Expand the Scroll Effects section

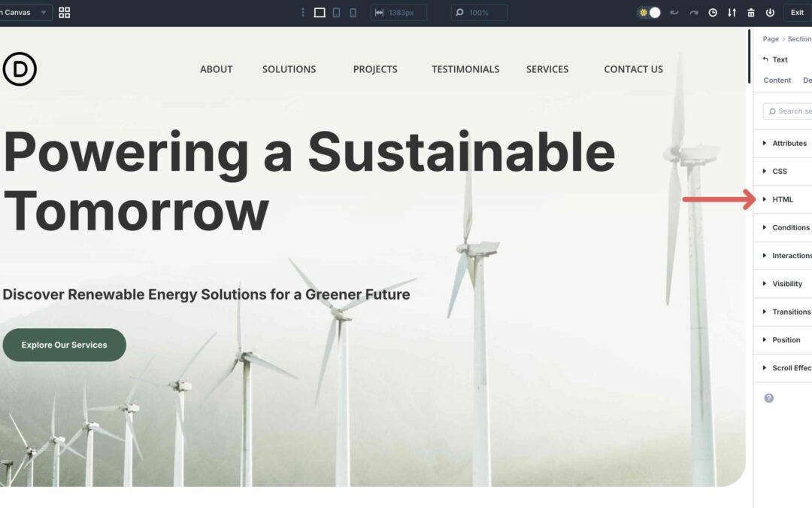[788, 368]
